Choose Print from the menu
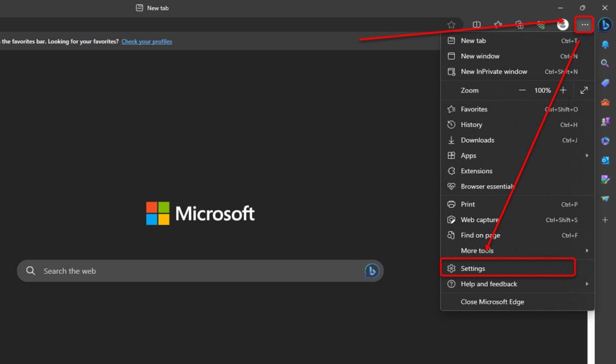This screenshot has width=616, height=364. (x=517, y=205)
